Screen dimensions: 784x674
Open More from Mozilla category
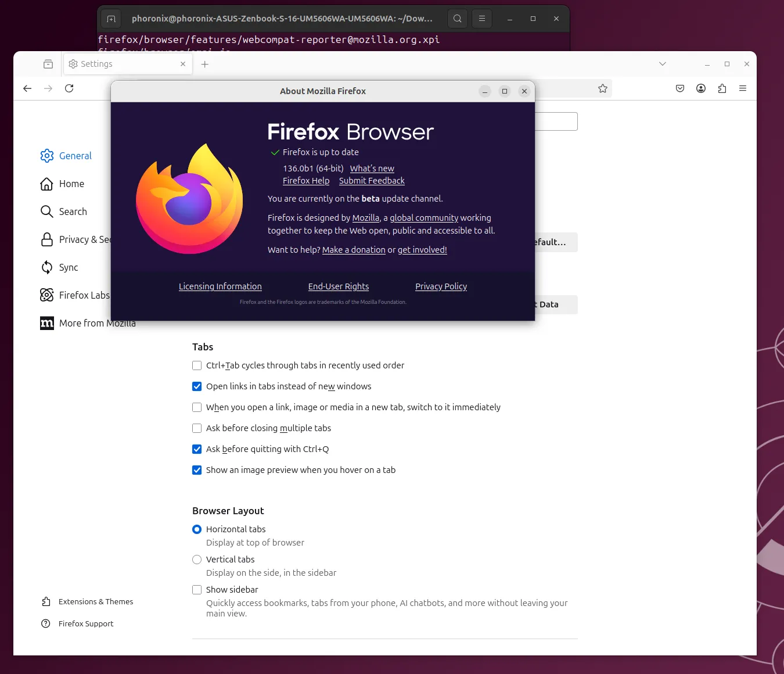[88, 323]
